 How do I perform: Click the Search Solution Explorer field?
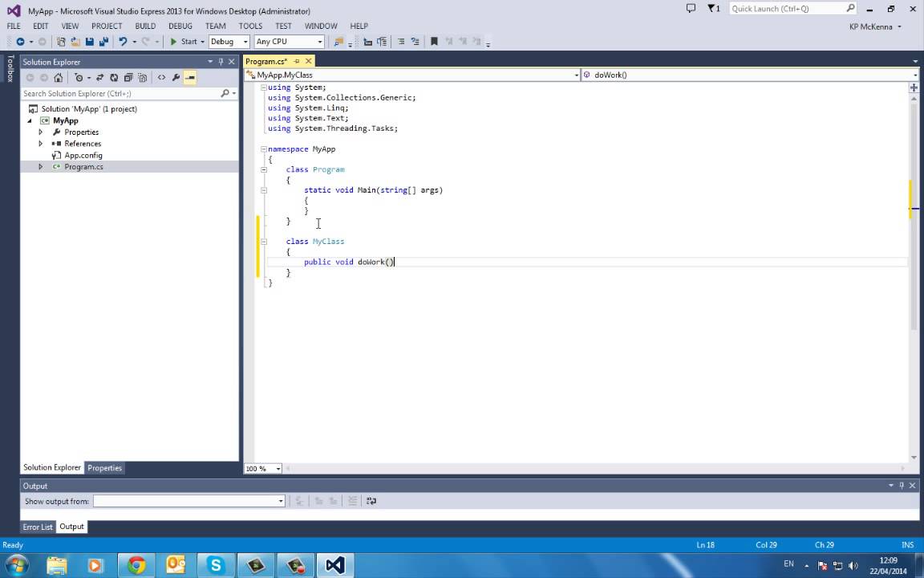(121, 93)
